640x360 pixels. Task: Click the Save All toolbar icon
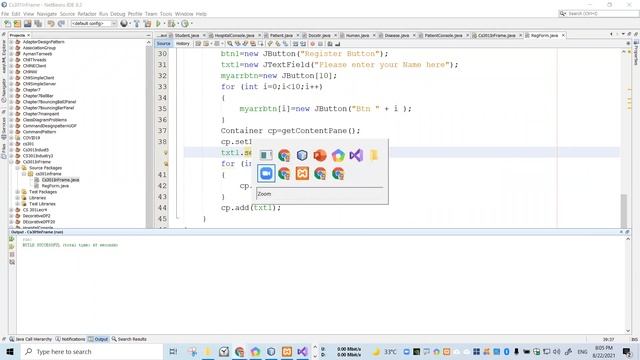point(38,24)
